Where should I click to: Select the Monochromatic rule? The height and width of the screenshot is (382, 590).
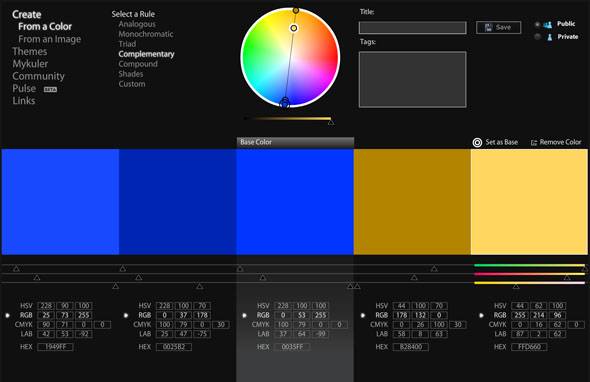(x=146, y=34)
